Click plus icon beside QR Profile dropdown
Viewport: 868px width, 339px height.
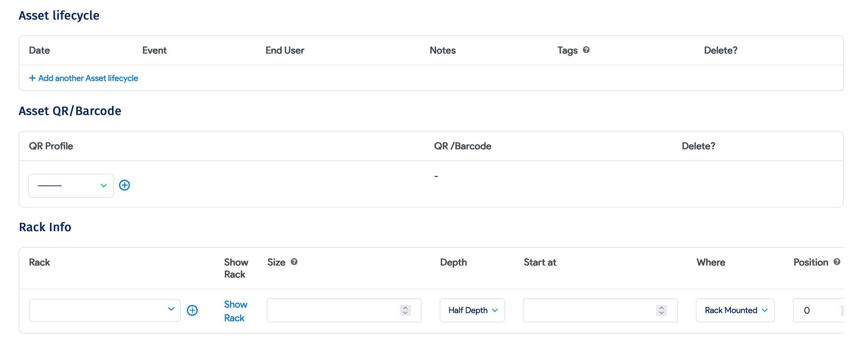pyautogui.click(x=124, y=185)
